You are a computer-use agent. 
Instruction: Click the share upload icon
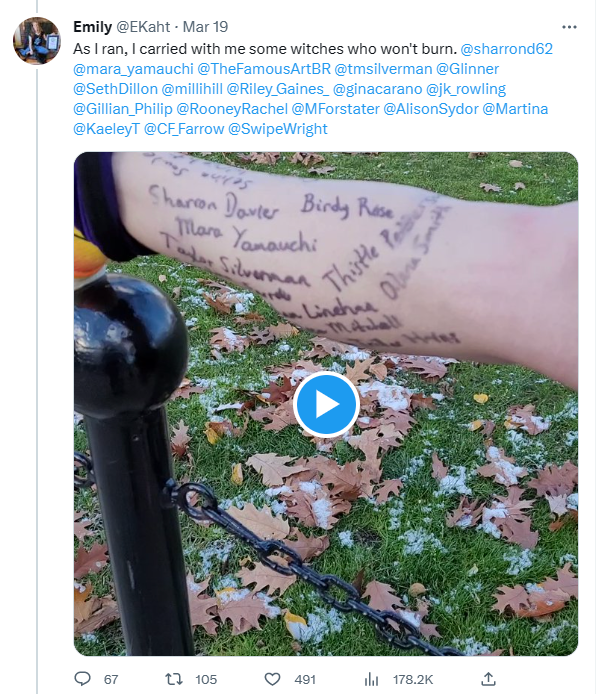[x=488, y=679]
